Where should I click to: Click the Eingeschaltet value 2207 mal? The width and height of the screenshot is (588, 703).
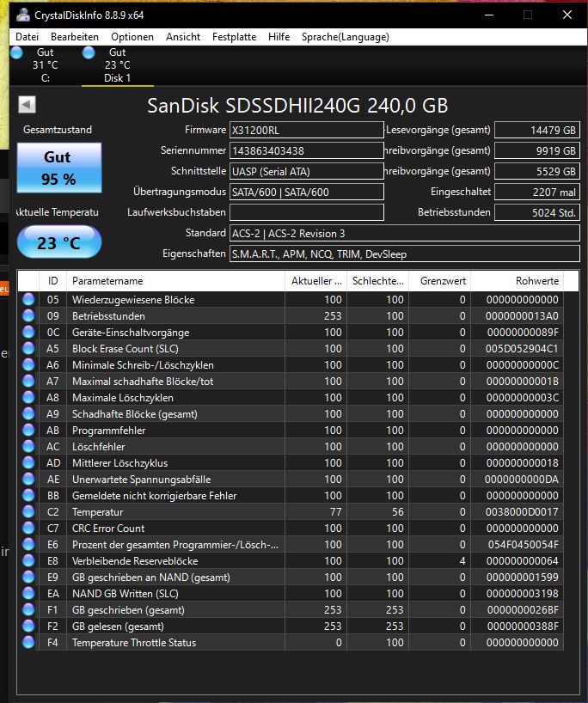(537, 192)
